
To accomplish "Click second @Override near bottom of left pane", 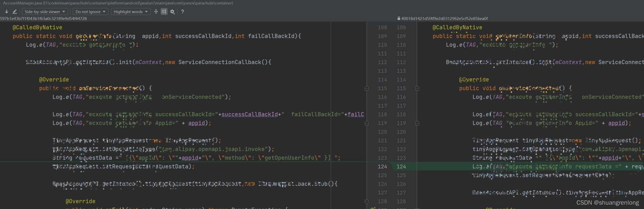I will coord(80,201).
